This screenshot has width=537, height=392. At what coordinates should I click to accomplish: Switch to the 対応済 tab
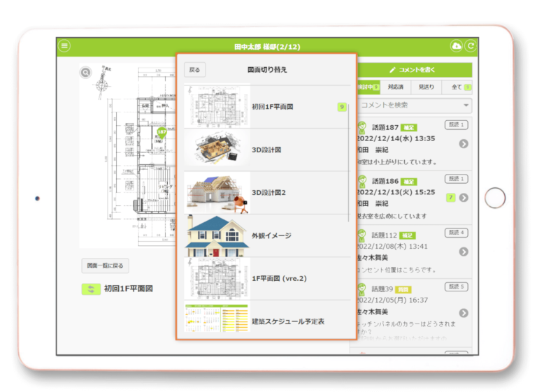point(397,87)
